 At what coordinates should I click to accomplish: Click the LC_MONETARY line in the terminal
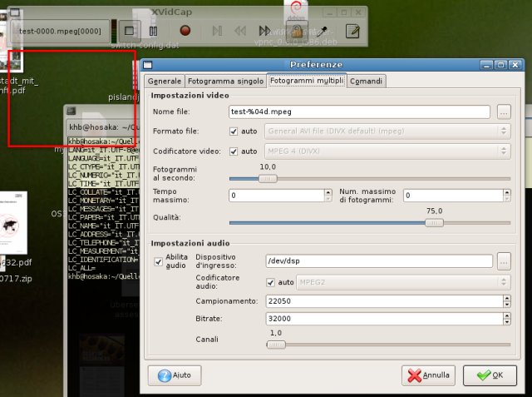point(103,201)
